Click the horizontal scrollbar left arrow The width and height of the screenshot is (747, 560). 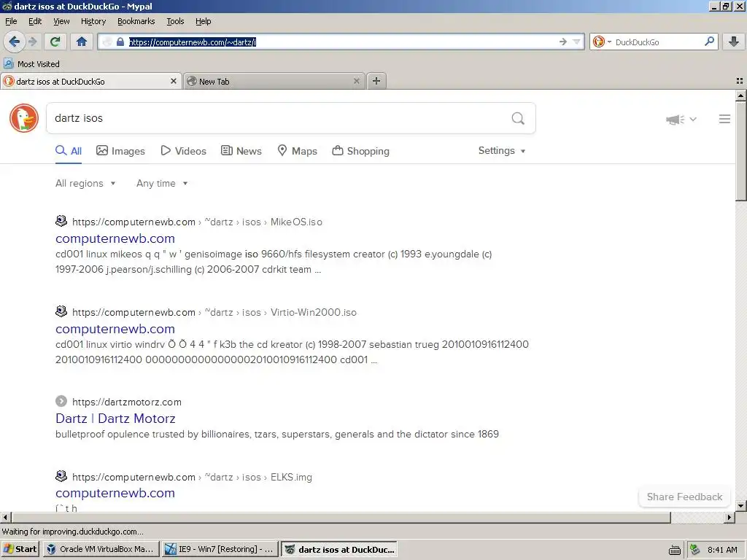5,517
